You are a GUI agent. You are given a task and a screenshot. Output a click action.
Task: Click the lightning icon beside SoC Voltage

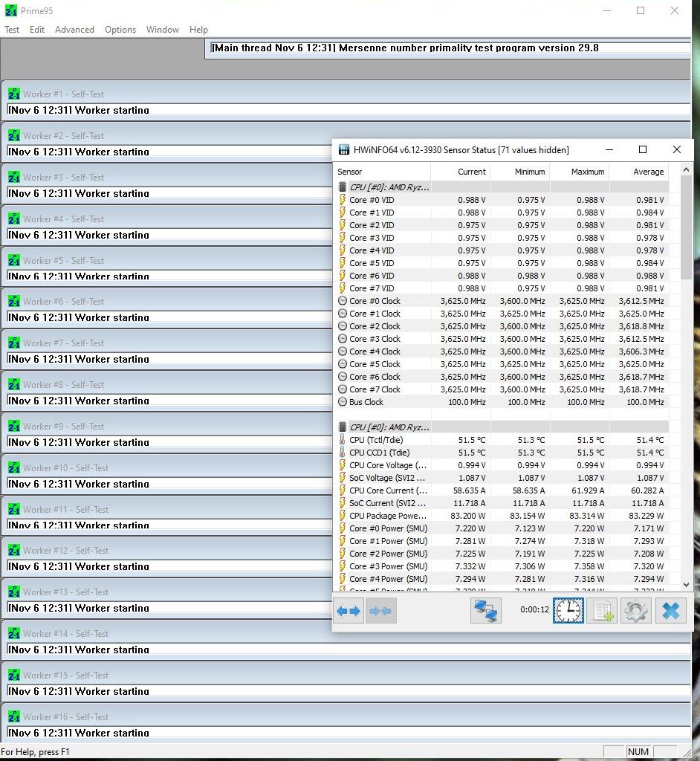pyautogui.click(x=343, y=478)
